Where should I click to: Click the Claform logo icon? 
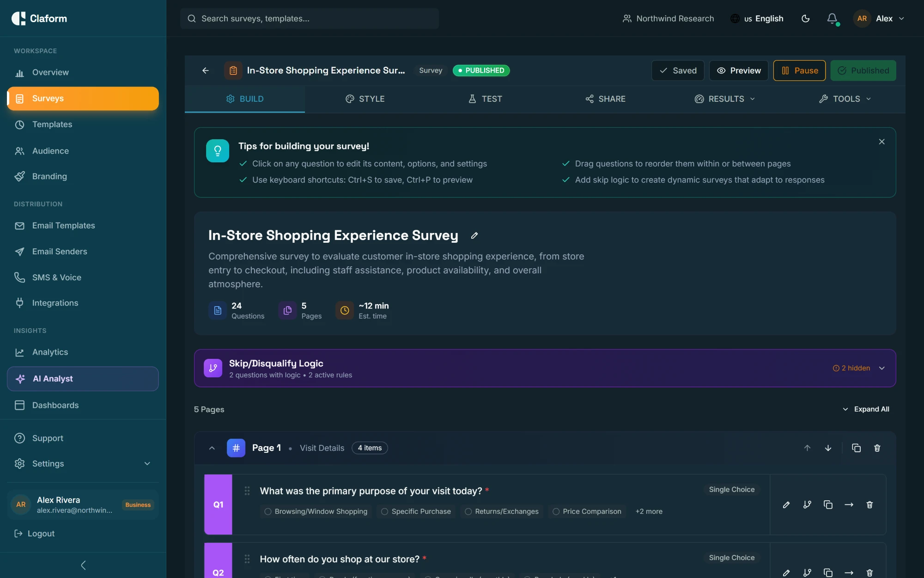tap(18, 18)
